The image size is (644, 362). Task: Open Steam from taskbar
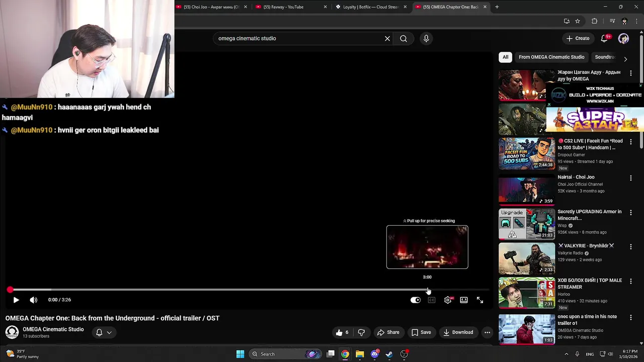(389, 354)
